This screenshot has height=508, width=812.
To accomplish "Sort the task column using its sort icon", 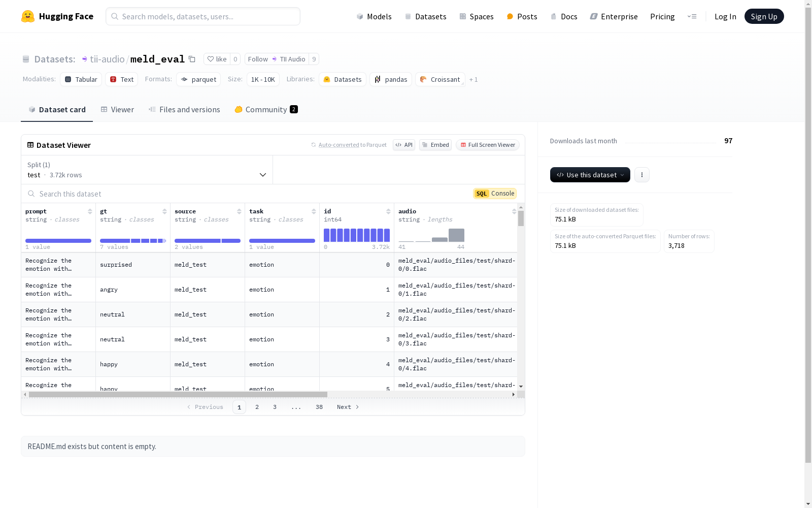I will point(314,211).
